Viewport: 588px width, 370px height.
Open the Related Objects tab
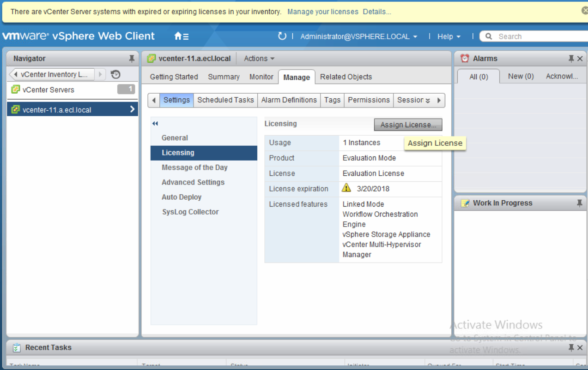click(x=346, y=77)
